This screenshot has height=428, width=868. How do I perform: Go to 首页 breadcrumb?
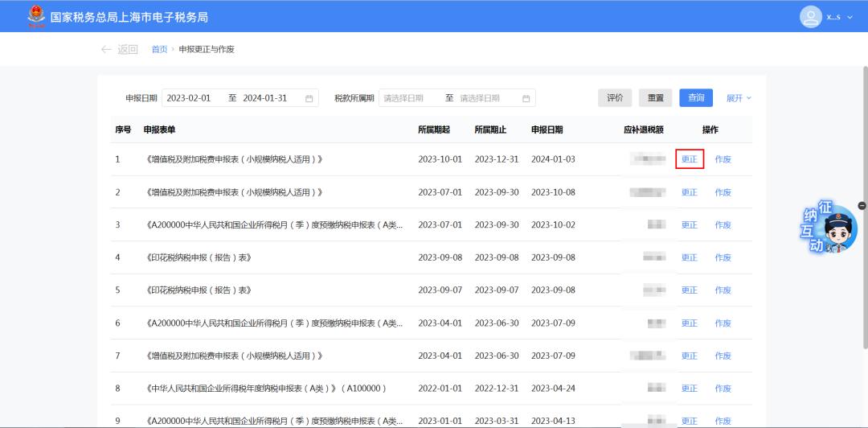[x=159, y=50]
